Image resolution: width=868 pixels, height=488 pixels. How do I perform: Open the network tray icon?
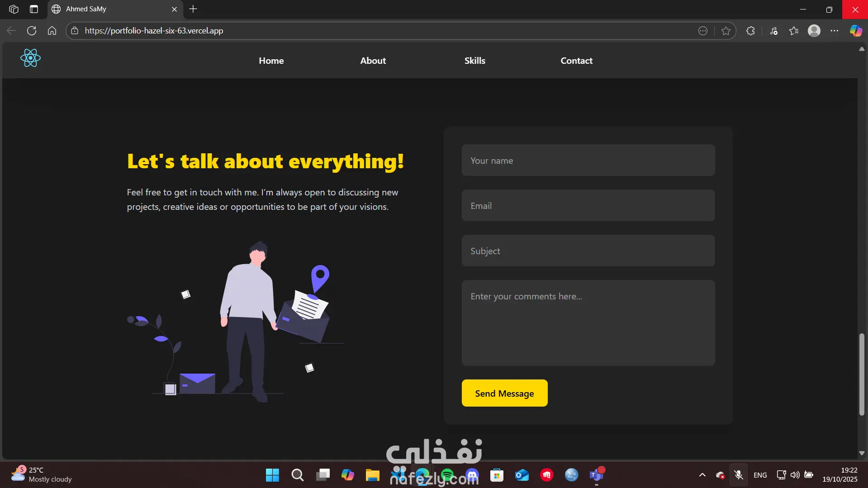pos(781,475)
